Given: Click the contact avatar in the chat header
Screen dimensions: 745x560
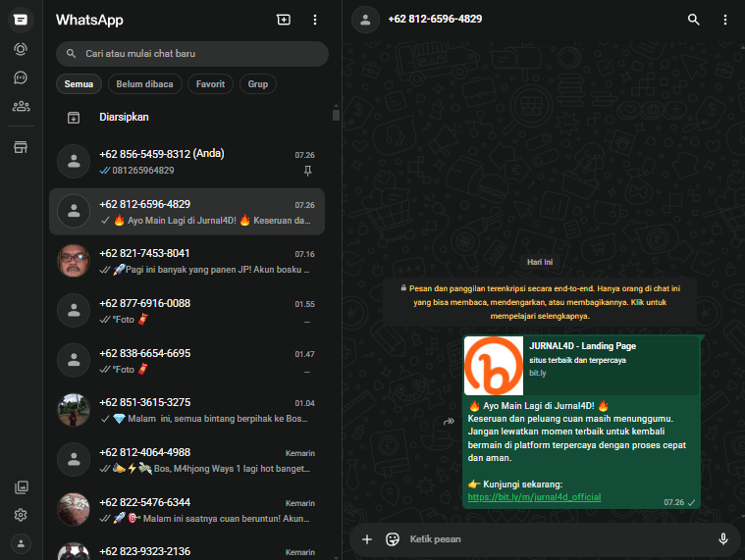Looking at the screenshot, I should point(365,20).
